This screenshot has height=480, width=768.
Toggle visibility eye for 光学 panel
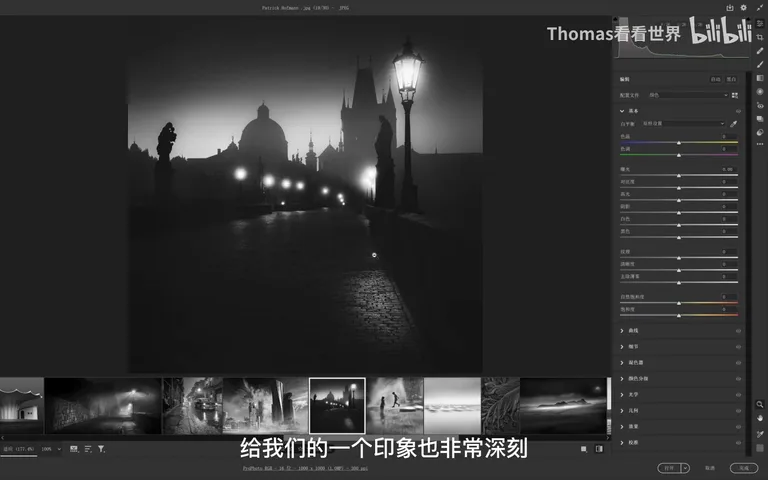pos(738,395)
